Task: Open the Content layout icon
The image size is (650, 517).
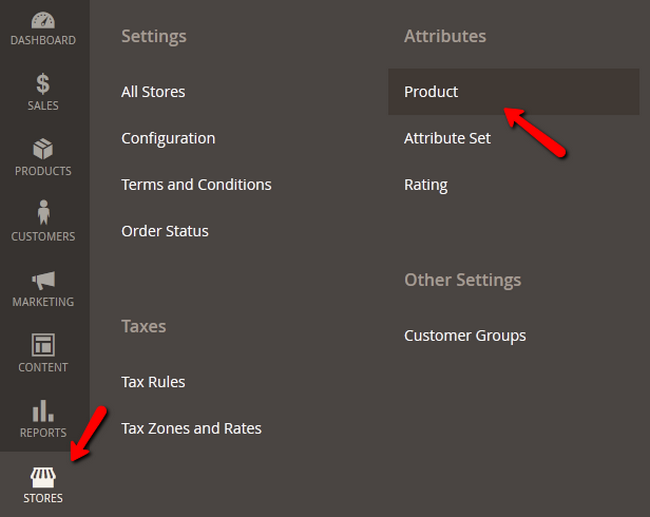Action: 43,345
